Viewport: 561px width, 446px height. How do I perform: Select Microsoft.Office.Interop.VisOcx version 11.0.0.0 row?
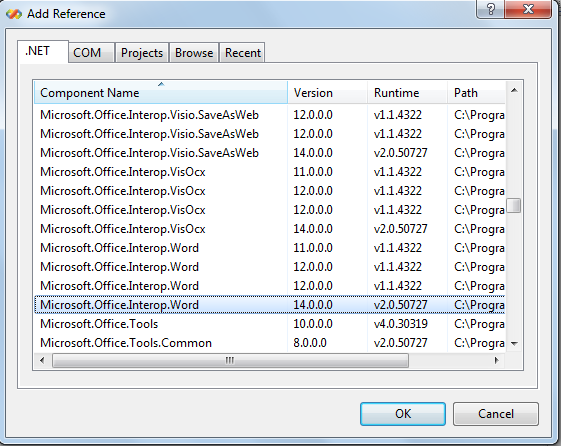pyautogui.click(x=270, y=172)
